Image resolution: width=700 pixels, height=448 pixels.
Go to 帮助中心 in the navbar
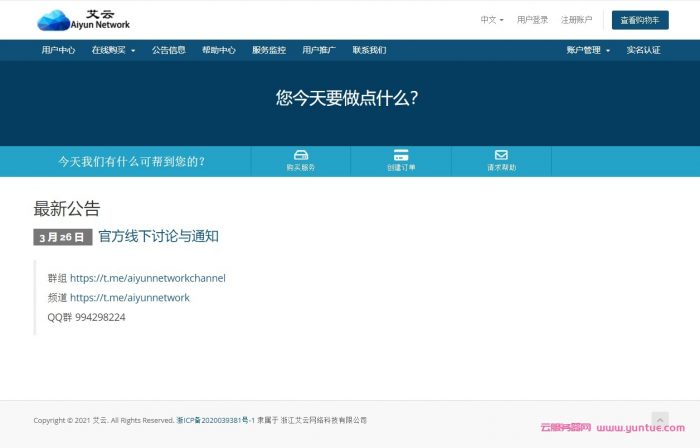[219, 50]
